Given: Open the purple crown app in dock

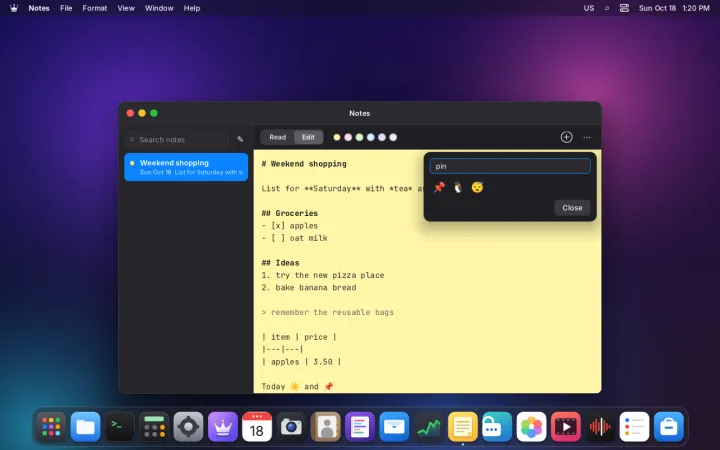Looking at the screenshot, I should (223, 427).
